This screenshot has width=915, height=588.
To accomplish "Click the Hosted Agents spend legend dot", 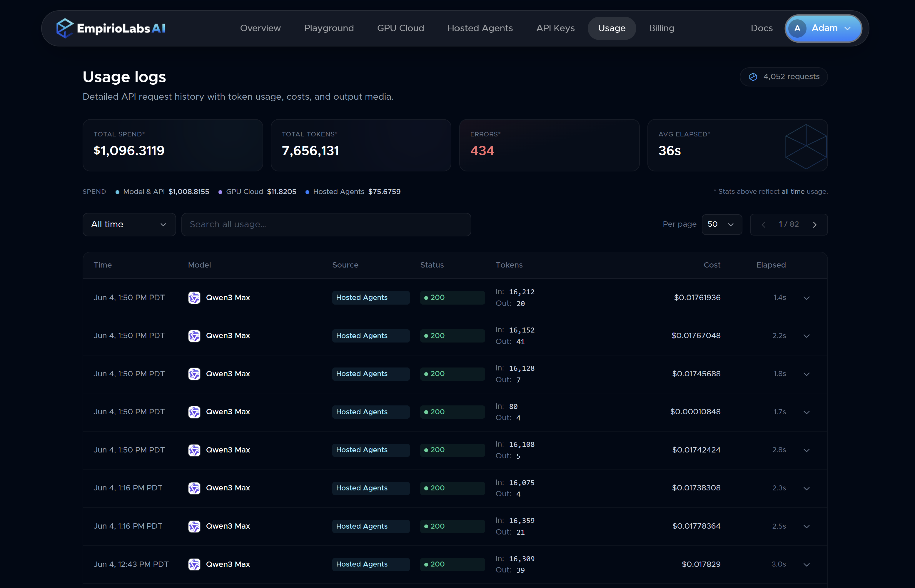I will tap(307, 192).
